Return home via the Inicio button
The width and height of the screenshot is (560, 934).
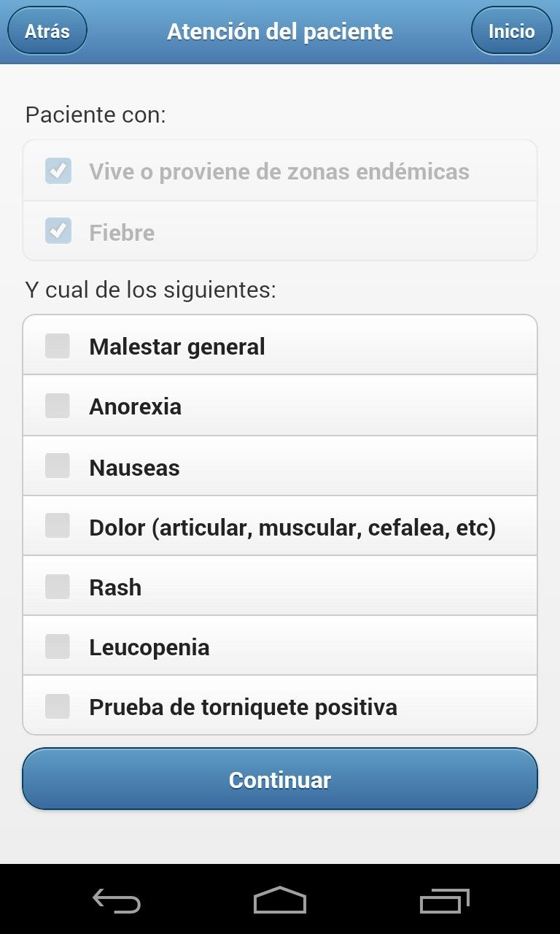pyautogui.click(x=511, y=31)
